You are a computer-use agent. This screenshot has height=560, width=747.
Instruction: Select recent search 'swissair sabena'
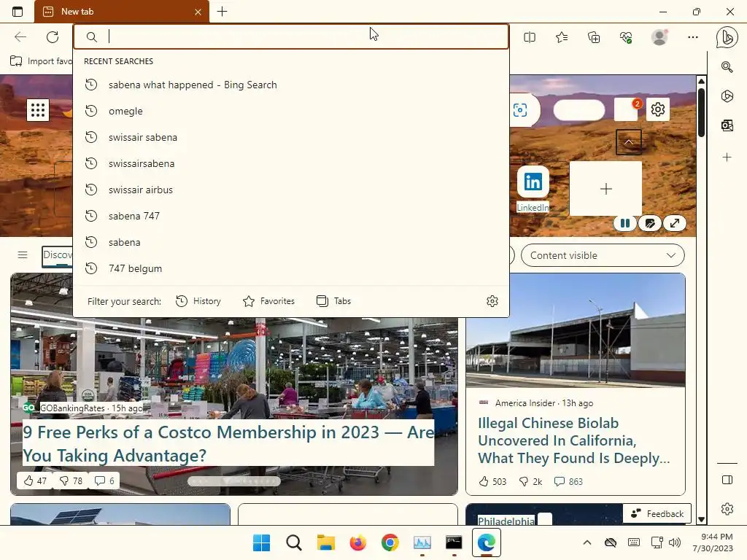[291, 137]
